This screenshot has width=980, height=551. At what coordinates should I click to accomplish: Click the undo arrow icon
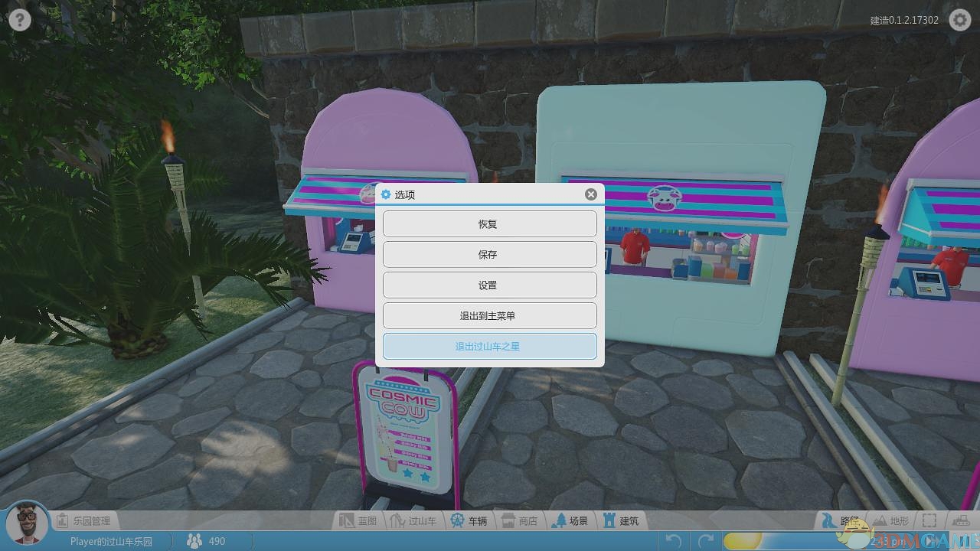point(674,541)
